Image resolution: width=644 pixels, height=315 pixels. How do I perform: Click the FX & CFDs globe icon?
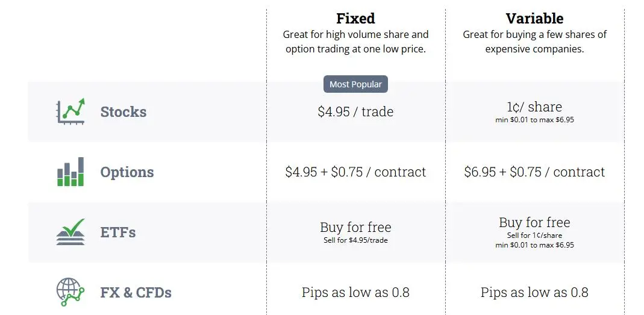tap(70, 292)
